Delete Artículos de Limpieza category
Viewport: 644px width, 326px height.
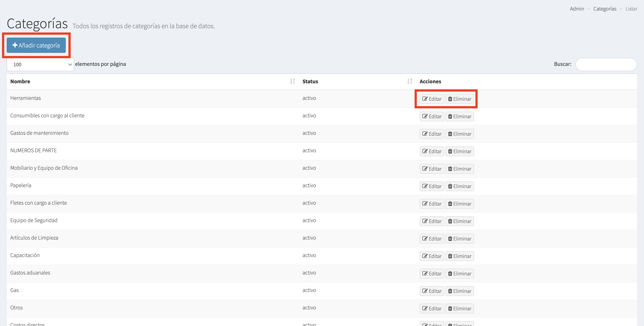coord(460,239)
